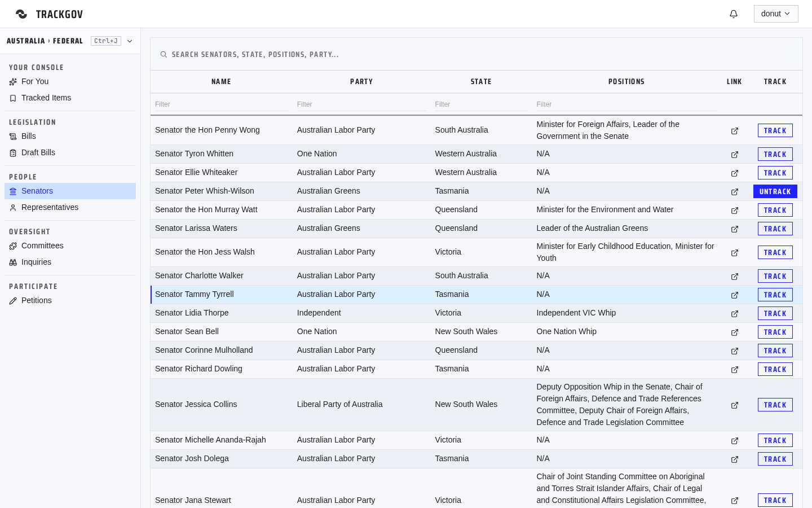This screenshot has height=508, width=812.
Task: Track Senator Tyron Whitten
Action: (775, 154)
